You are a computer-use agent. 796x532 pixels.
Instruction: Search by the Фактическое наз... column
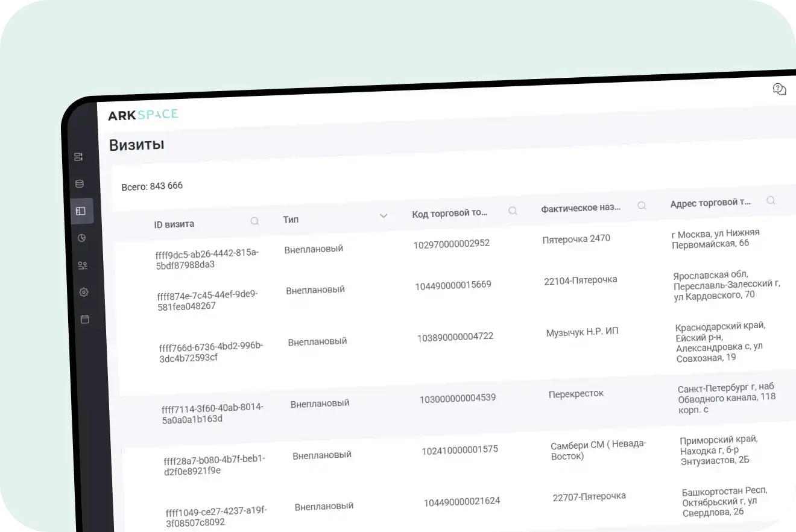(642, 205)
